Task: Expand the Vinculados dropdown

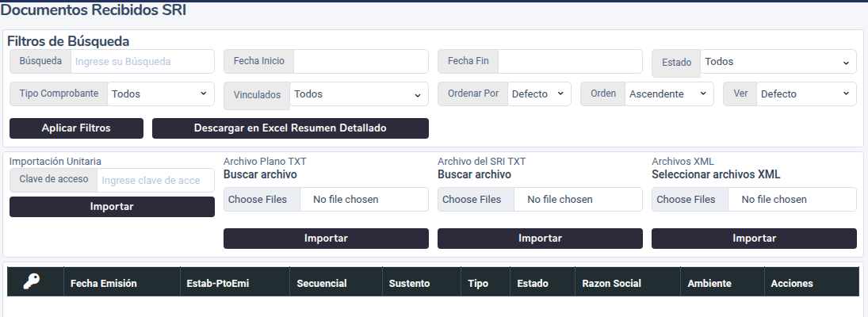Action: (359, 94)
